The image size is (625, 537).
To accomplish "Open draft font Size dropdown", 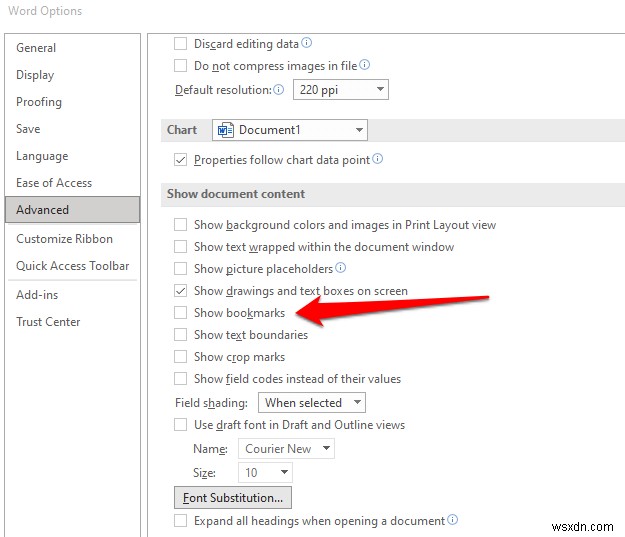I will 265,472.
